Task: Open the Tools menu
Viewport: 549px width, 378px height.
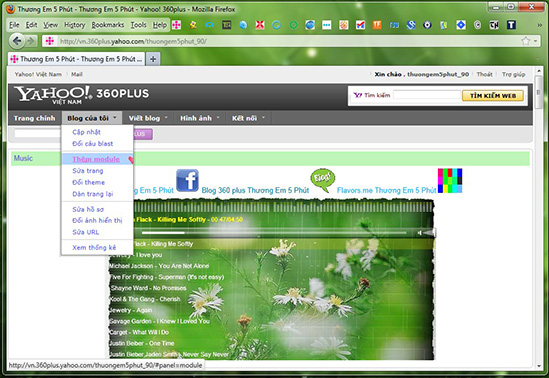Action: [139, 25]
